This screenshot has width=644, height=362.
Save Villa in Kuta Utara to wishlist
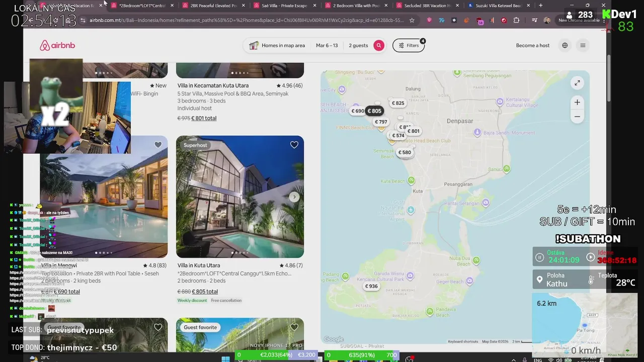[294, 145]
